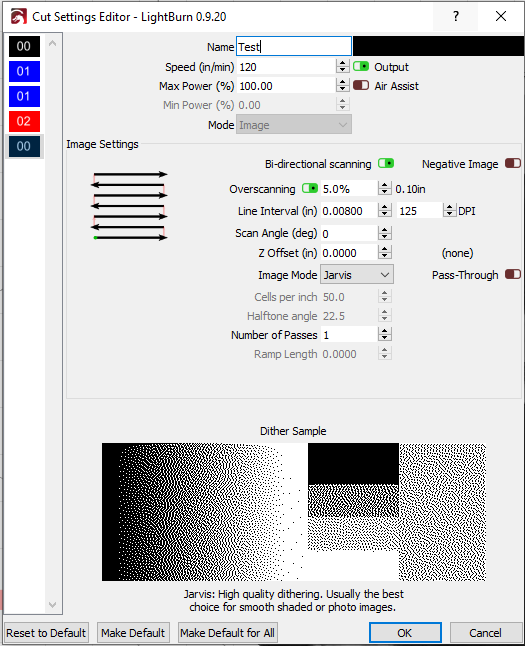Select the red 02 layer entry
Viewport: 525px width, 646px height.
point(24,121)
